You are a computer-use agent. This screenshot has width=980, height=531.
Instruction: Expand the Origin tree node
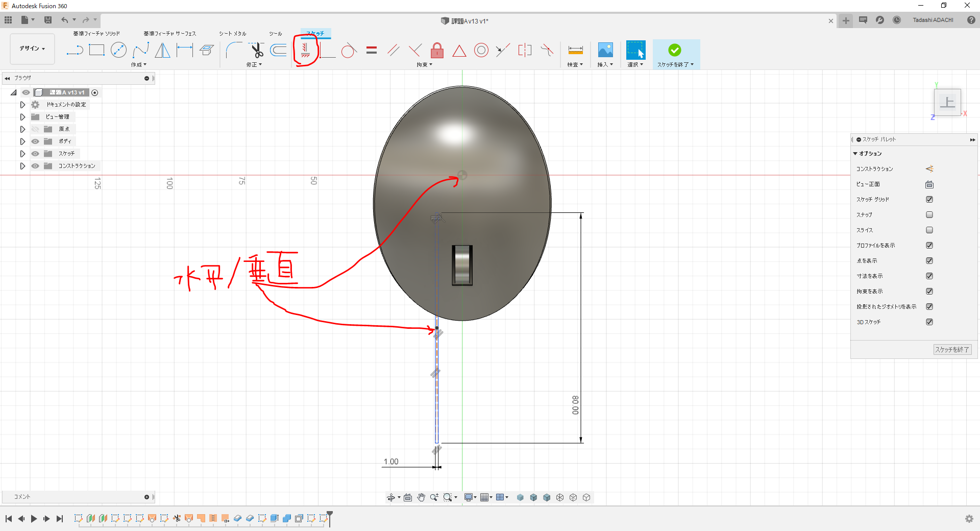(x=22, y=129)
